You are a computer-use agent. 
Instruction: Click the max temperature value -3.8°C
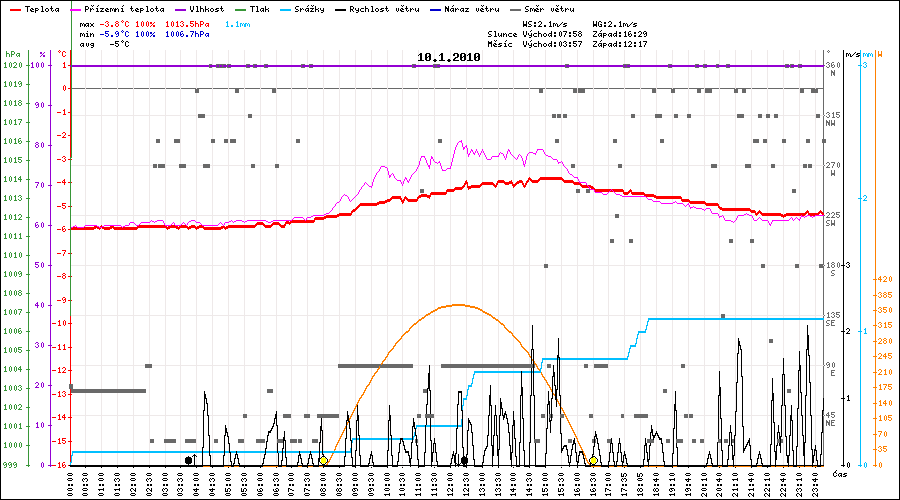[122, 22]
